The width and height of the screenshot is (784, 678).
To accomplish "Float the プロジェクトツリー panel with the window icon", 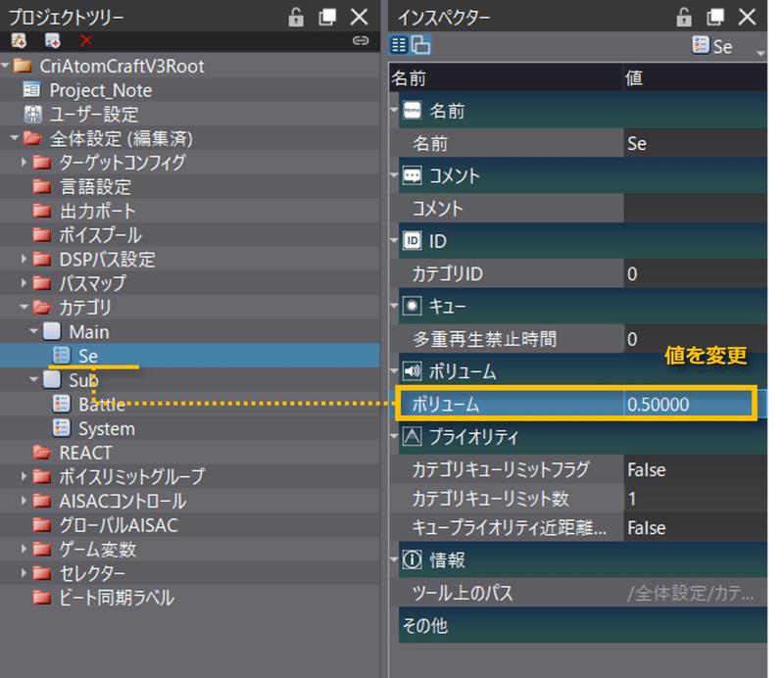I will 327,17.
